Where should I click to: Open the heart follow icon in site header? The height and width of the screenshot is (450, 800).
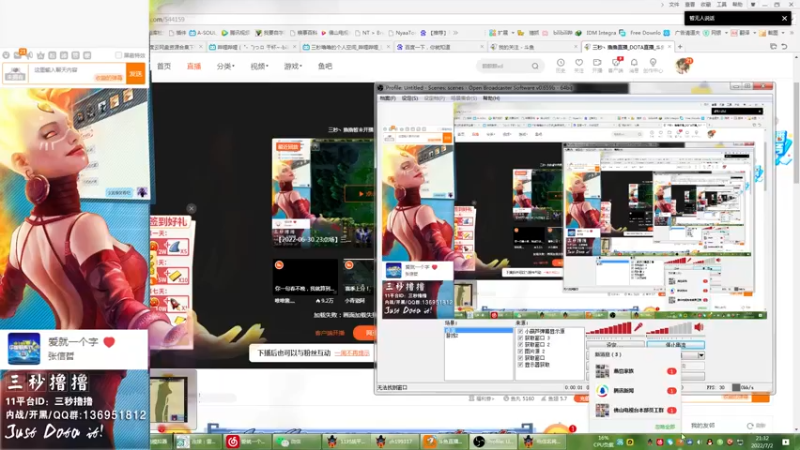coord(579,63)
